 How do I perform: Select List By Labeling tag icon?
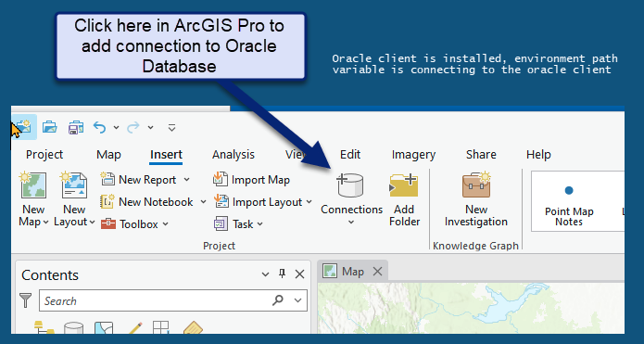coord(193,327)
